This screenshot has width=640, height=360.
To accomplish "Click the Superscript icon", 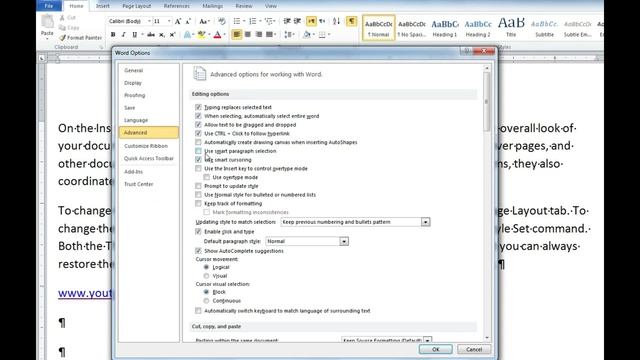I will click(x=172, y=35).
